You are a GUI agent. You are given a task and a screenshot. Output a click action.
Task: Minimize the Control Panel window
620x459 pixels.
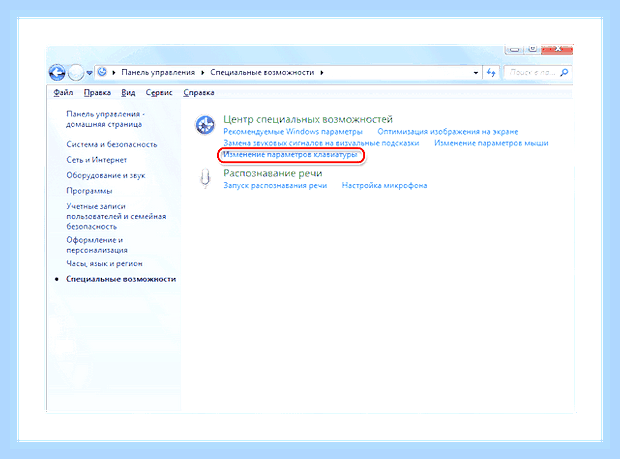click(x=514, y=49)
